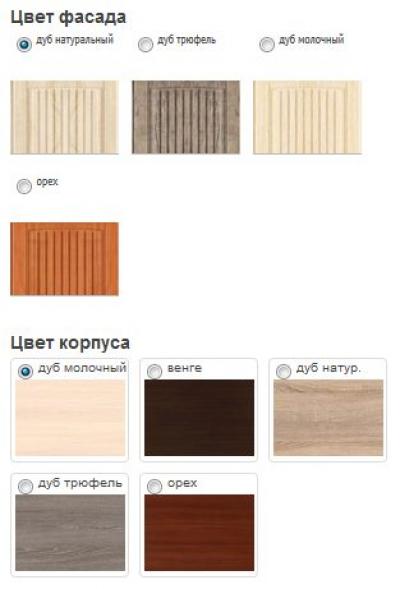Screen dimensions: 400x589
Task: Select the дуб натуральный facade radio button
Action: 24,44
